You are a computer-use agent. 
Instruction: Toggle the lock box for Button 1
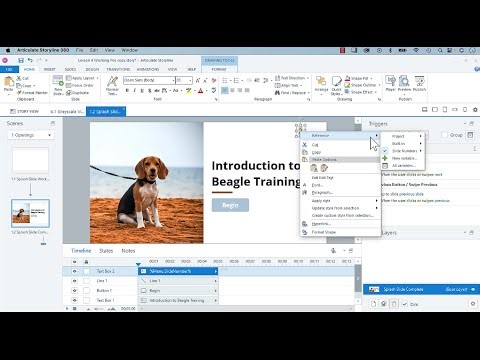[x=86, y=290]
